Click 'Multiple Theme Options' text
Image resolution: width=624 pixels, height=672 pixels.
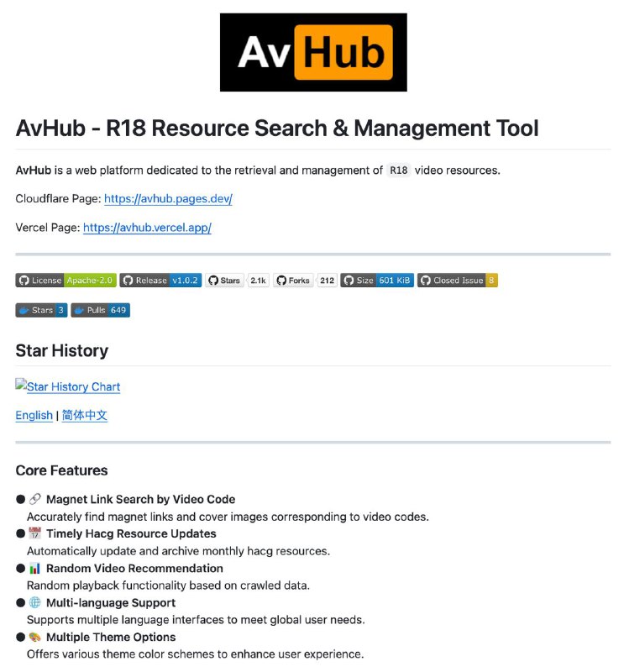[111, 637]
